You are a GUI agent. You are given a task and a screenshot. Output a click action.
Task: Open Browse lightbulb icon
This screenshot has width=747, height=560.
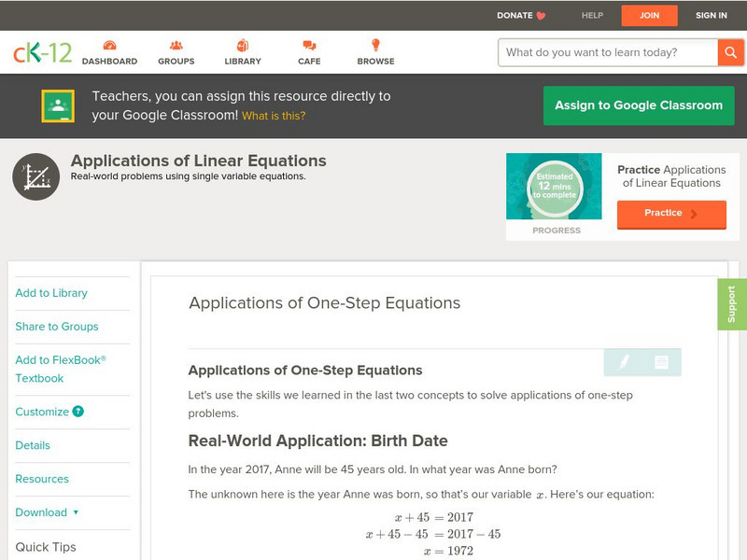tap(375, 46)
